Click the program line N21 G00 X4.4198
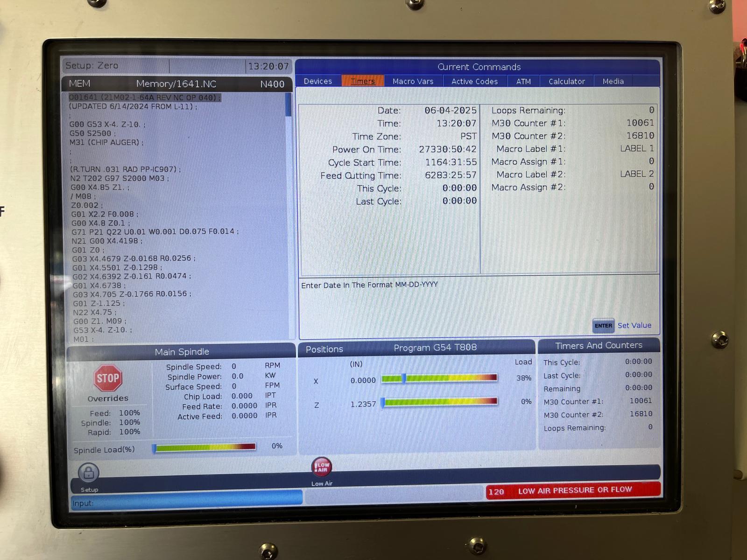 107,241
